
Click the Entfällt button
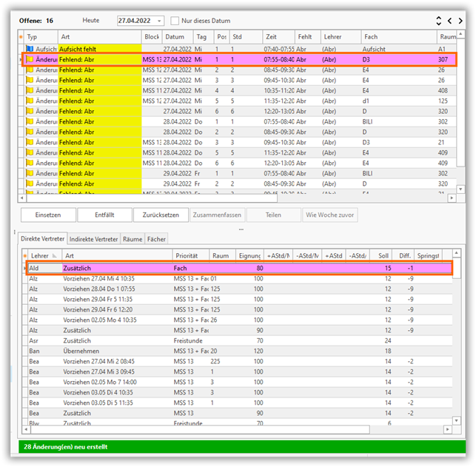[104, 215]
